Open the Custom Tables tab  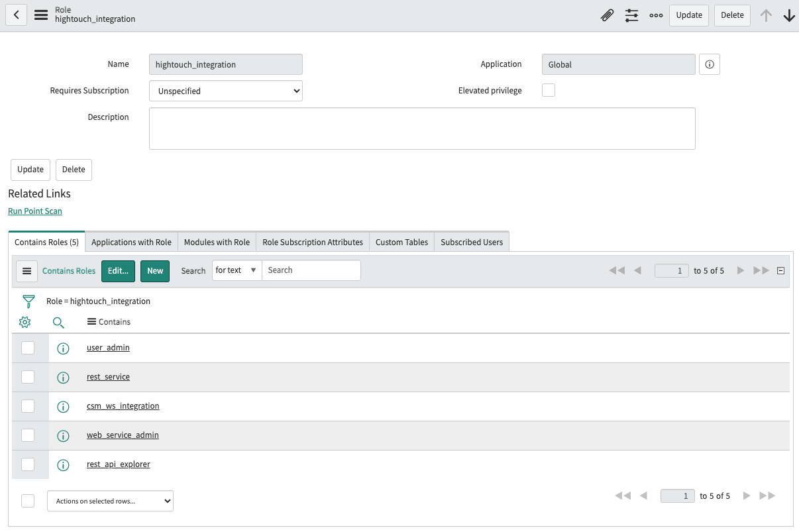pyautogui.click(x=401, y=242)
